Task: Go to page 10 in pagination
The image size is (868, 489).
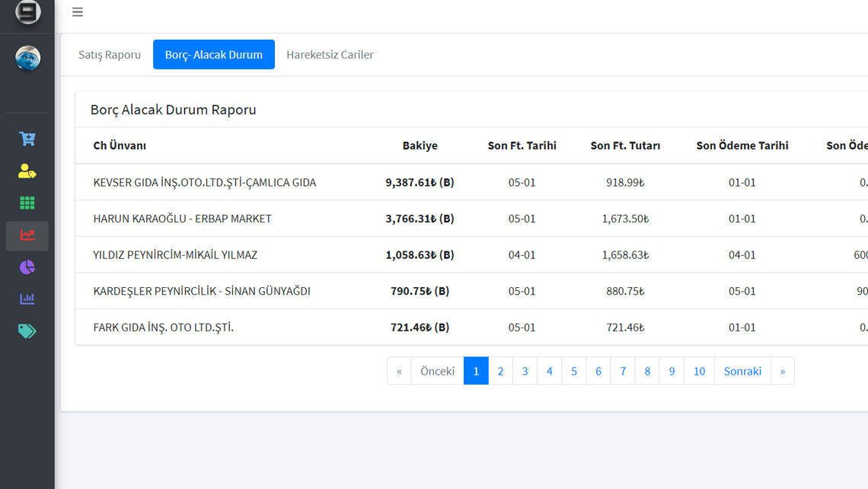Action: pyautogui.click(x=699, y=371)
